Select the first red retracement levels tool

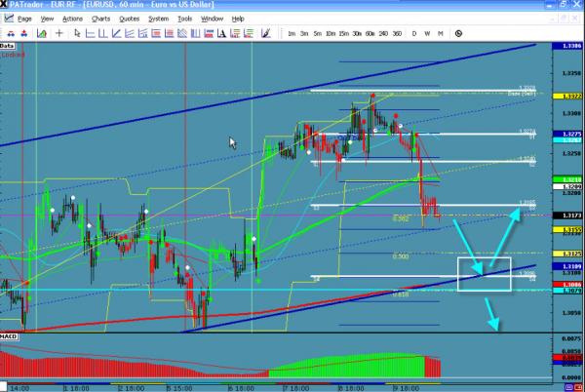pos(156,33)
